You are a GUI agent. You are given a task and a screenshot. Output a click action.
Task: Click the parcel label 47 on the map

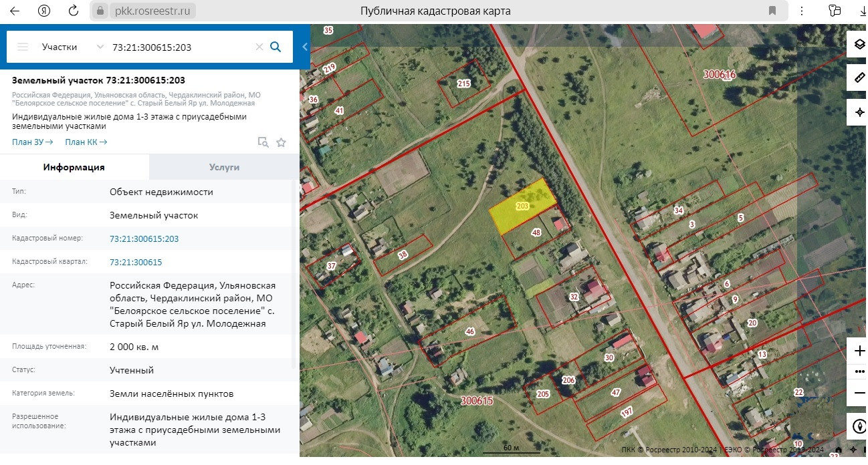pos(616,393)
